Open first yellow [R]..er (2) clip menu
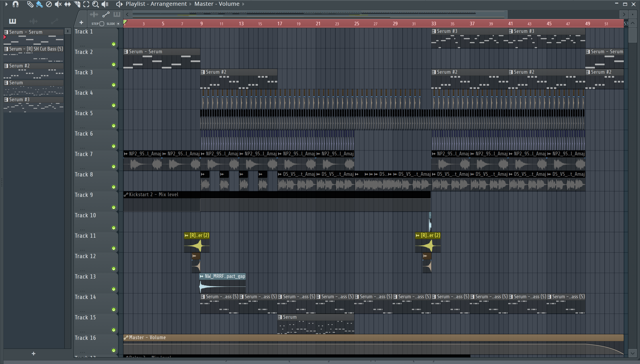 click(x=186, y=235)
